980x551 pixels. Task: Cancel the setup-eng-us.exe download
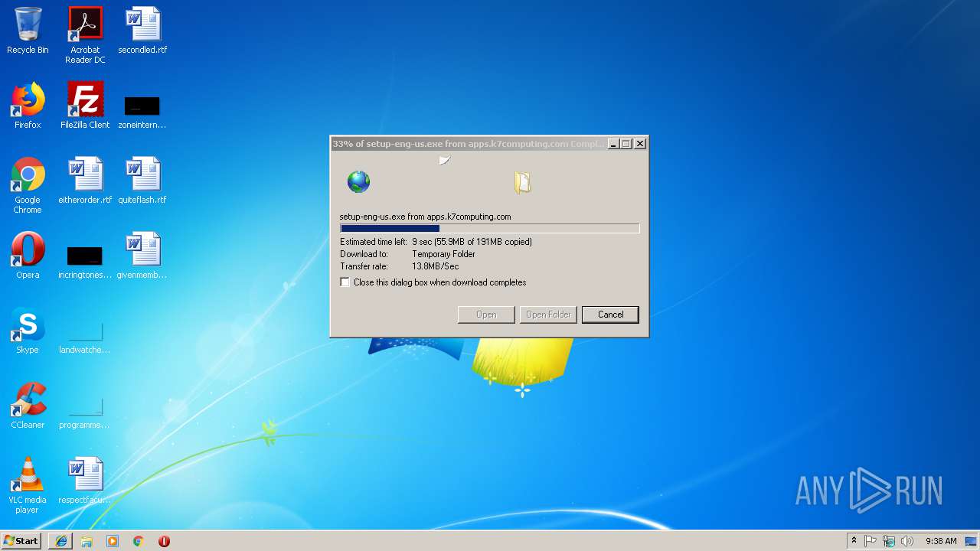point(610,315)
